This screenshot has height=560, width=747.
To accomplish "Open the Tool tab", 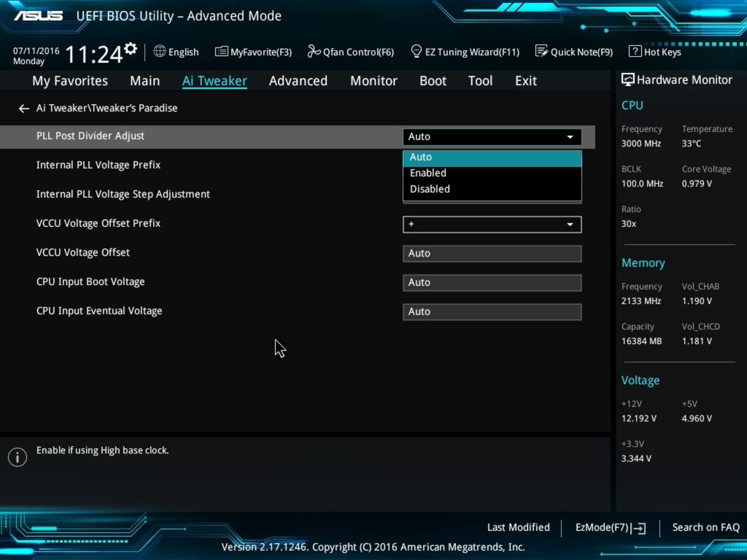I will tap(480, 81).
